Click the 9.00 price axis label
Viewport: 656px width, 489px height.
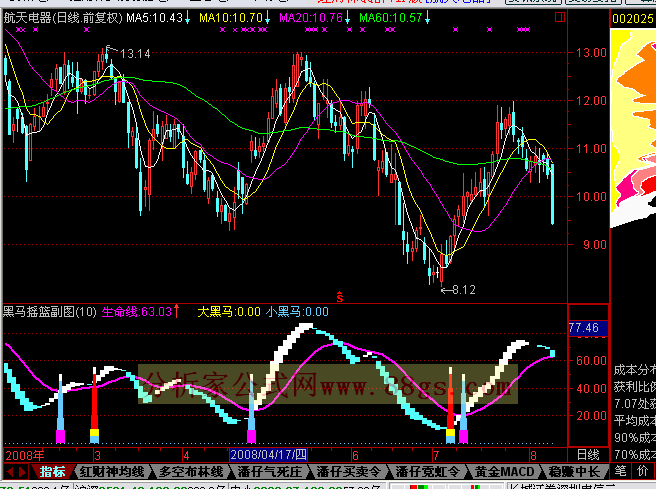pos(594,245)
